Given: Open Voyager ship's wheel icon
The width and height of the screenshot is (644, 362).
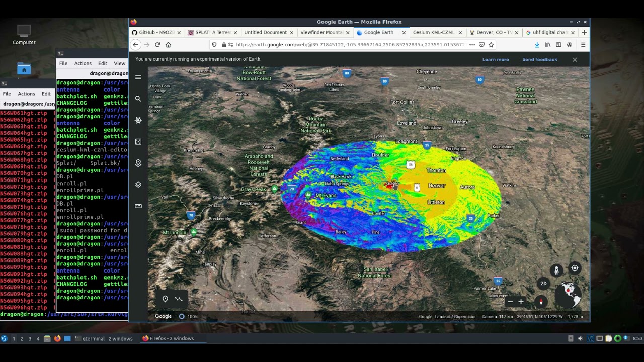Looking at the screenshot, I should coord(138,120).
